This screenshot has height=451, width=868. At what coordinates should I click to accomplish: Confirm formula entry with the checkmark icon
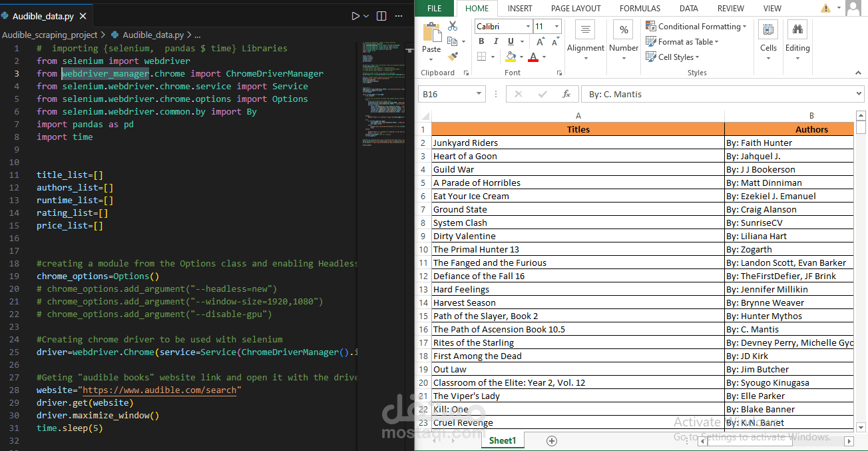point(542,94)
